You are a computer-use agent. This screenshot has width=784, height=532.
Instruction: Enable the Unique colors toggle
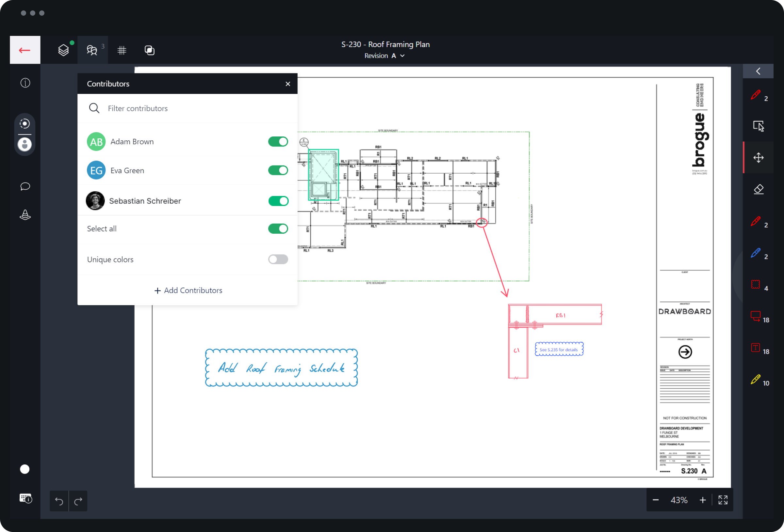tap(278, 259)
